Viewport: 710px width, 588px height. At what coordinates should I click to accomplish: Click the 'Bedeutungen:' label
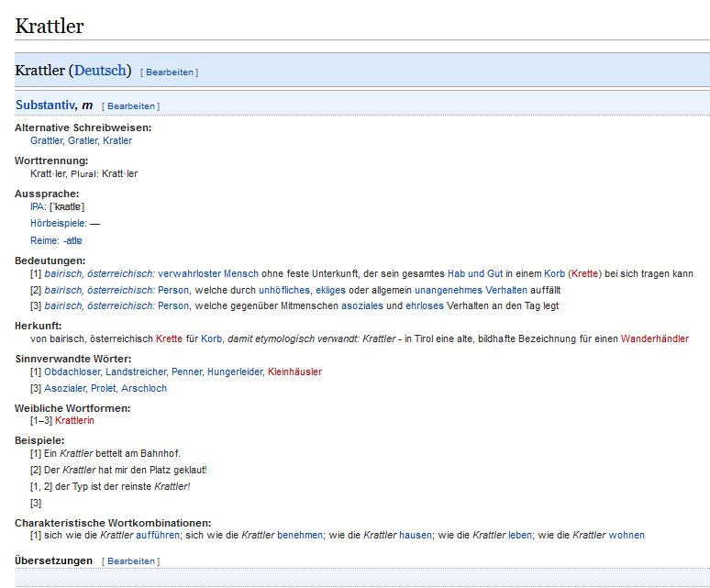point(50,261)
